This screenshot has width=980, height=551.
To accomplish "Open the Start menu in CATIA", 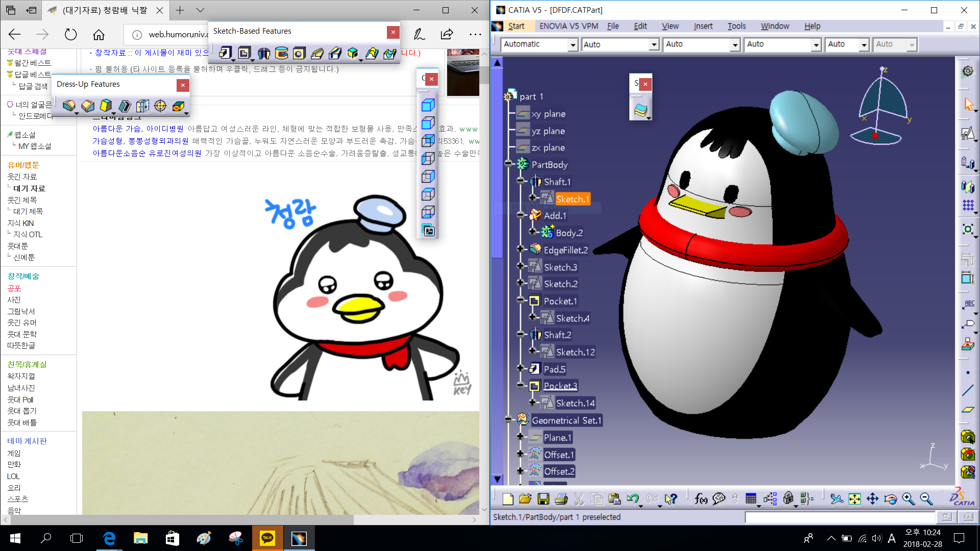I will 516,26.
